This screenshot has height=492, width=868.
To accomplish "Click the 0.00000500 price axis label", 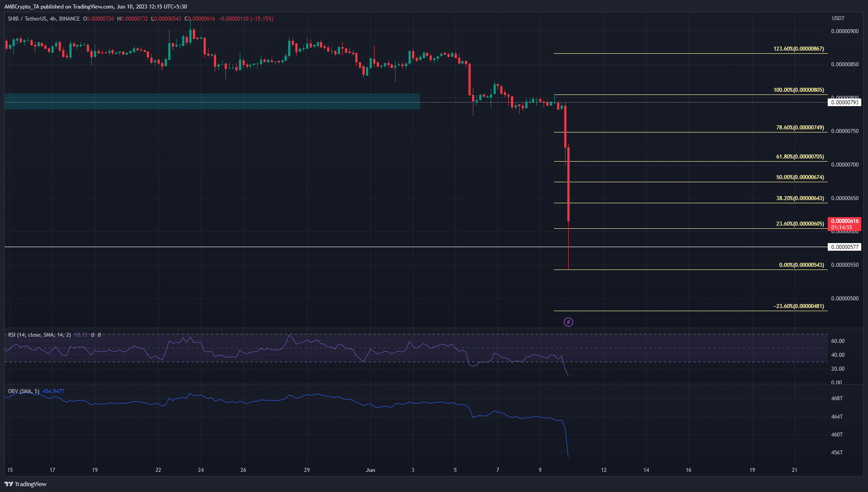I will [x=845, y=299].
